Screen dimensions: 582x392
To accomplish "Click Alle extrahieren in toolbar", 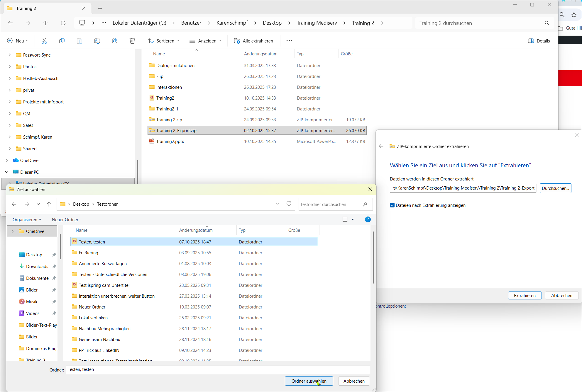I will (253, 41).
